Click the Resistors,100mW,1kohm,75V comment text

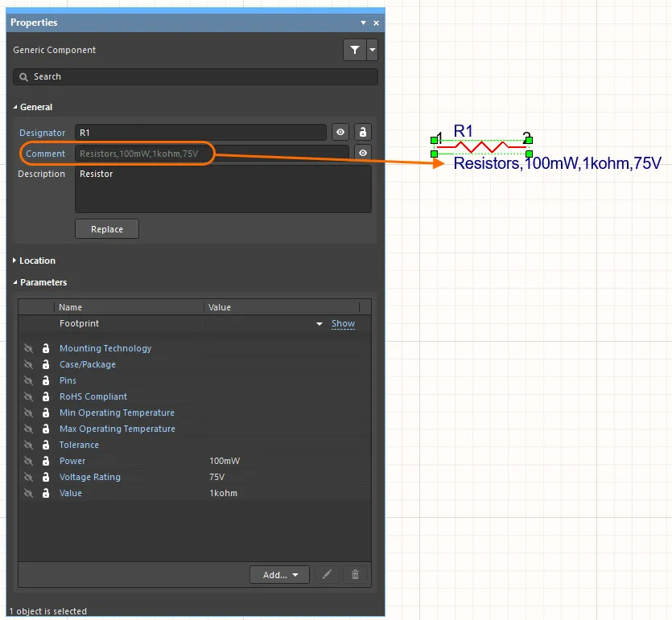(x=558, y=163)
